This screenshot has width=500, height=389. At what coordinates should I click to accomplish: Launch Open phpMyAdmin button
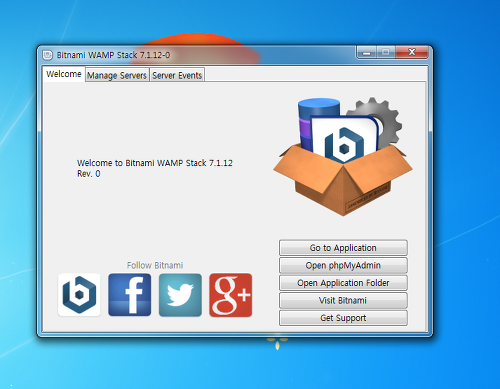343,265
